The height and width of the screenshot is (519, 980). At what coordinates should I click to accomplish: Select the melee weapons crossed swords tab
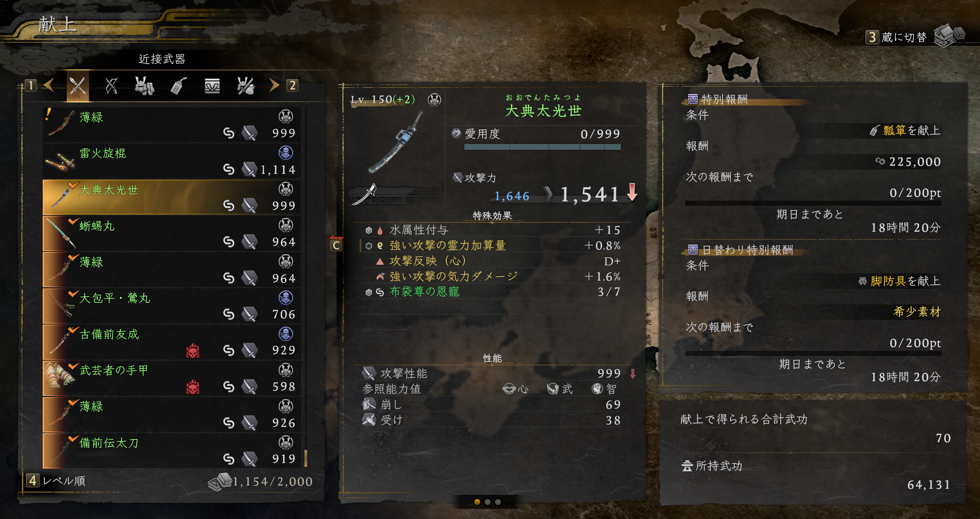click(78, 86)
